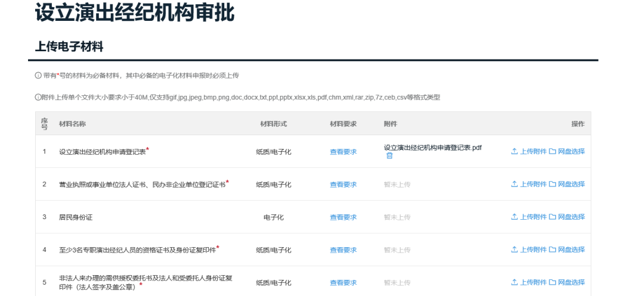This screenshot has height=296, width=644.
Task: Click 上传附件 for 居民身份证
Action: (x=534, y=217)
